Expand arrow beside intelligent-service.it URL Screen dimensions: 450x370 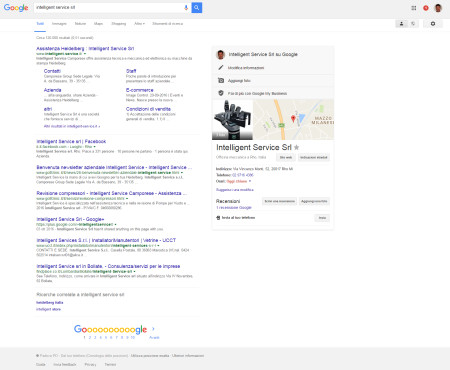(x=85, y=54)
